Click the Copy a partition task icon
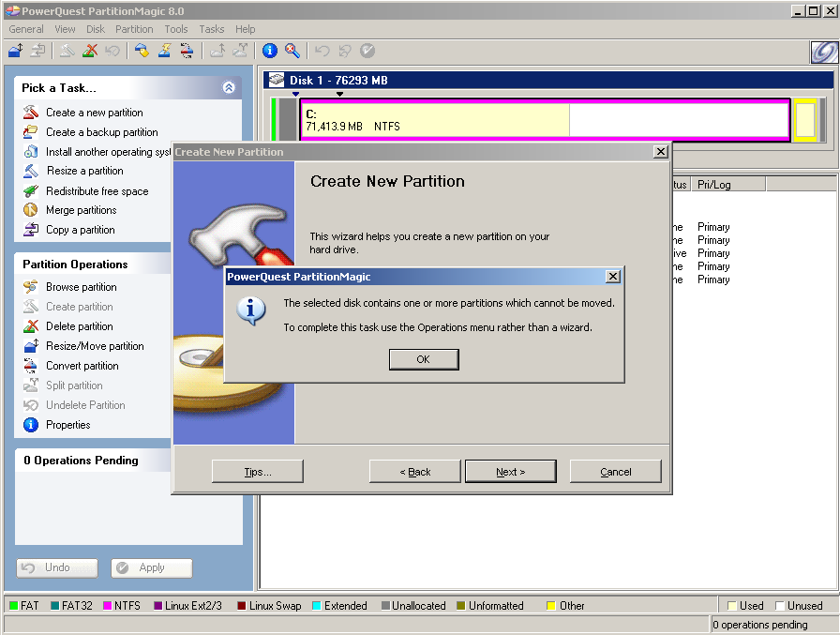Viewport: 840px width, 635px height. tap(31, 230)
